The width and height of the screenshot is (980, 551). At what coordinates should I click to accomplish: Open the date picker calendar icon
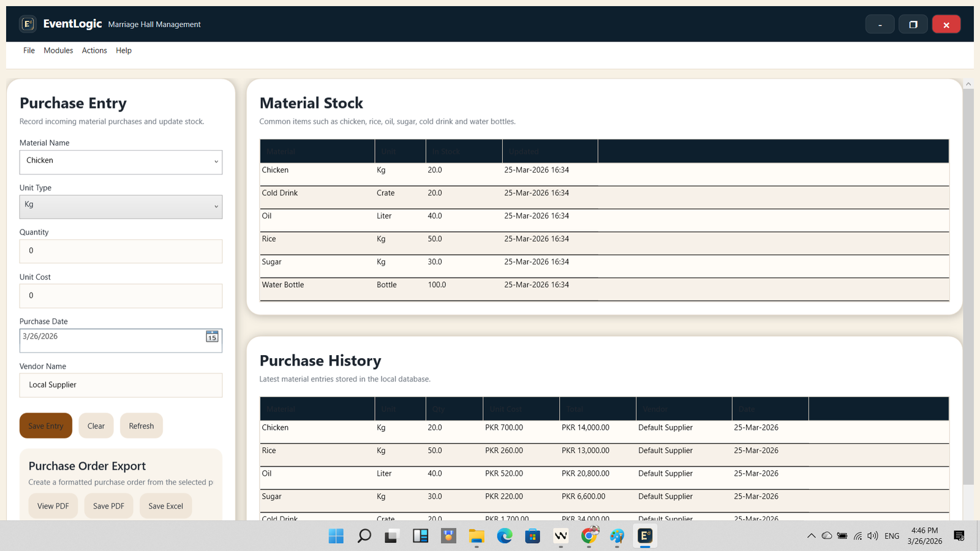tap(211, 337)
